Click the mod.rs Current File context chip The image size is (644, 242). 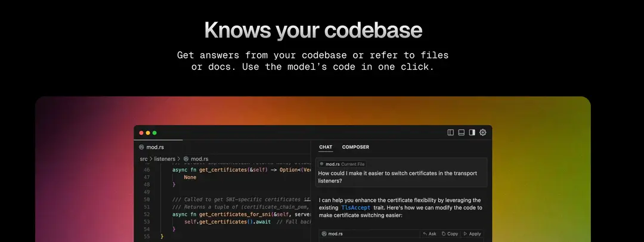coord(342,164)
